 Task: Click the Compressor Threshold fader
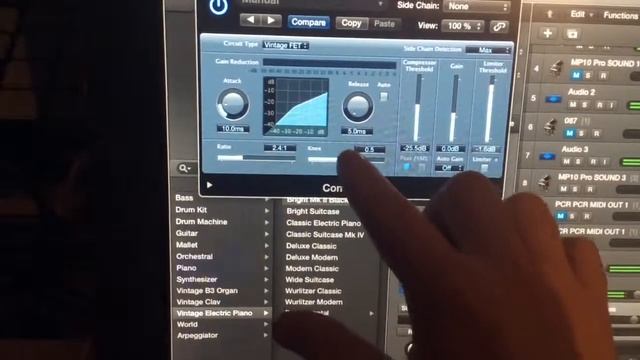pos(417,108)
